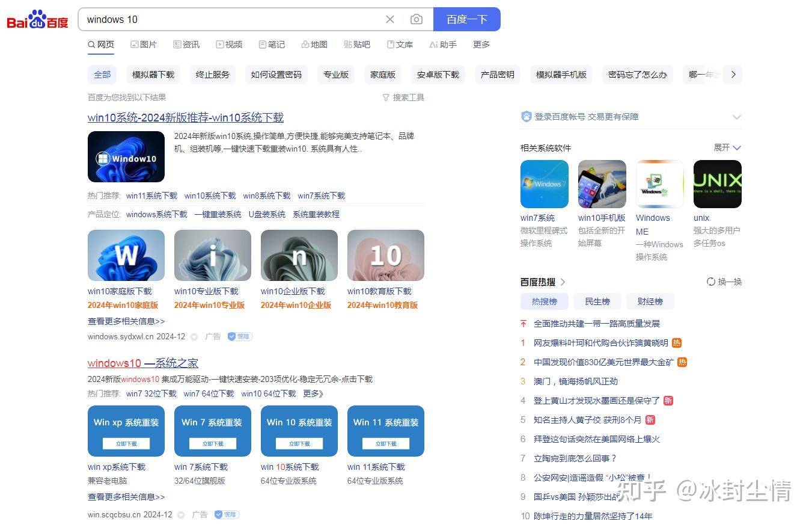Image resolution: width=812 pixels, height=524 pixels.
Task: Select the 热搜榜 tab
Action: coord(545,301)
